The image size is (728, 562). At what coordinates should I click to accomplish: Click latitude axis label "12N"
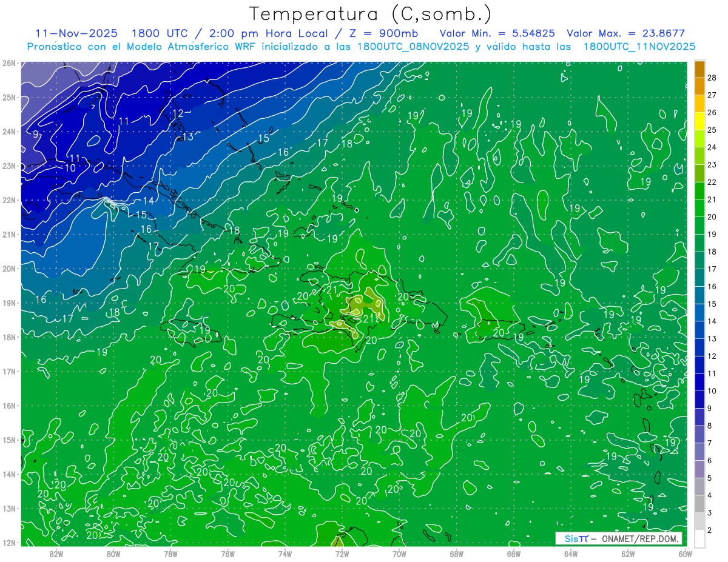[x=8, y=542]
